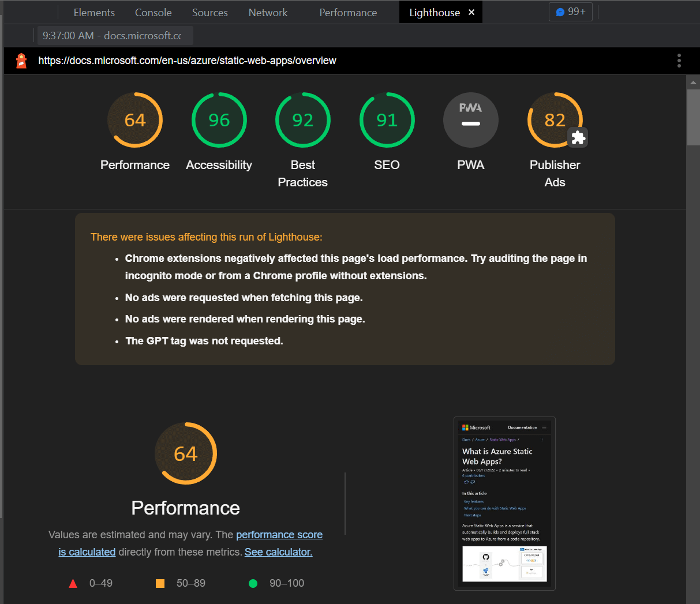Image resolution: width=700 pixels, height=604 pixels.
Task: Open the 'performance score is calculated' link
Action: tap(279, 535)
